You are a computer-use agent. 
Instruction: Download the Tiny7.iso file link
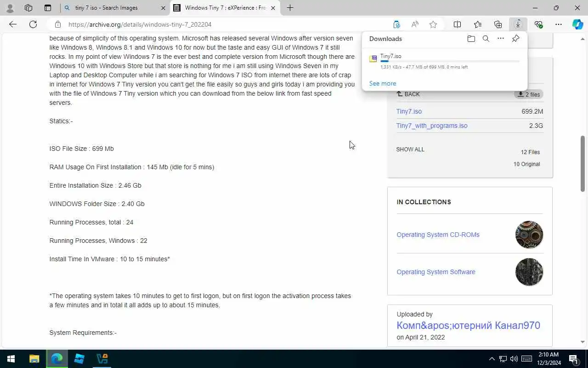coord(409,111)
